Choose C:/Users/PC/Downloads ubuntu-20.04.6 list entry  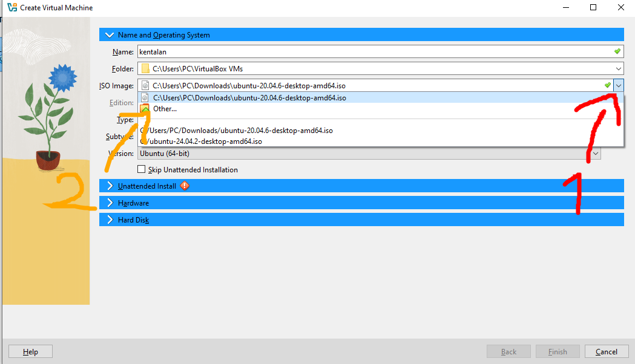(237, 131)
